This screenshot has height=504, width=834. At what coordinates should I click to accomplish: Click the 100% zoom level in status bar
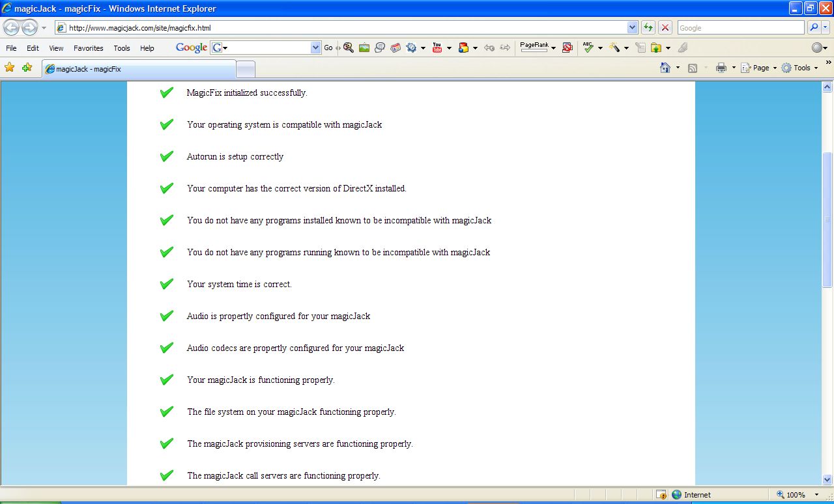click(x=796, y=495)
